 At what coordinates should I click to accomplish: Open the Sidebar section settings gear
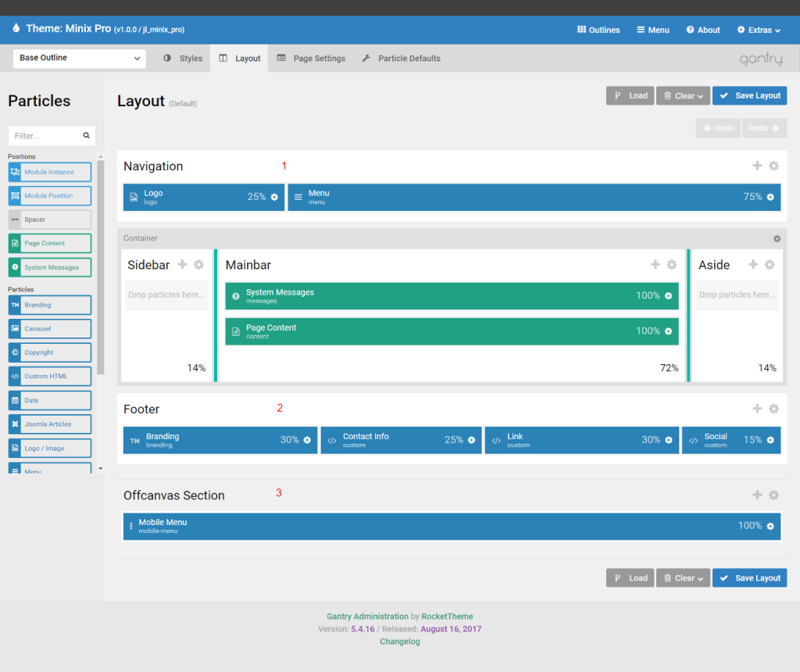click(198, 265)
